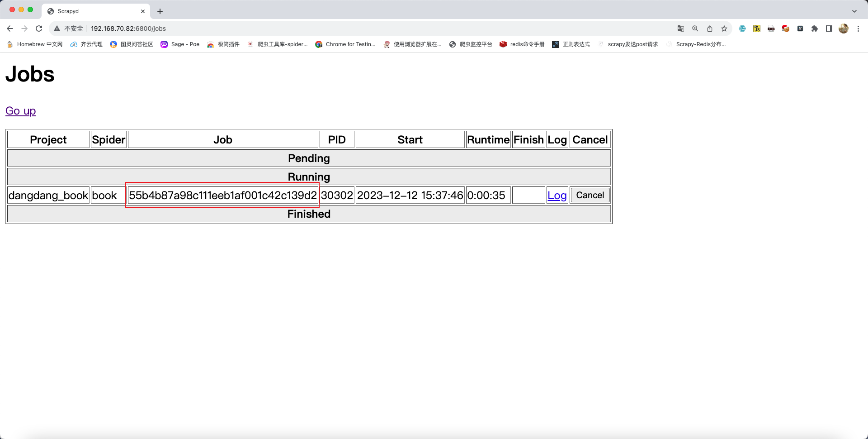Open scrapy发送post请求 bookmark
The image size is (868, 439).
pyautogui.click(x=627, y=44)
